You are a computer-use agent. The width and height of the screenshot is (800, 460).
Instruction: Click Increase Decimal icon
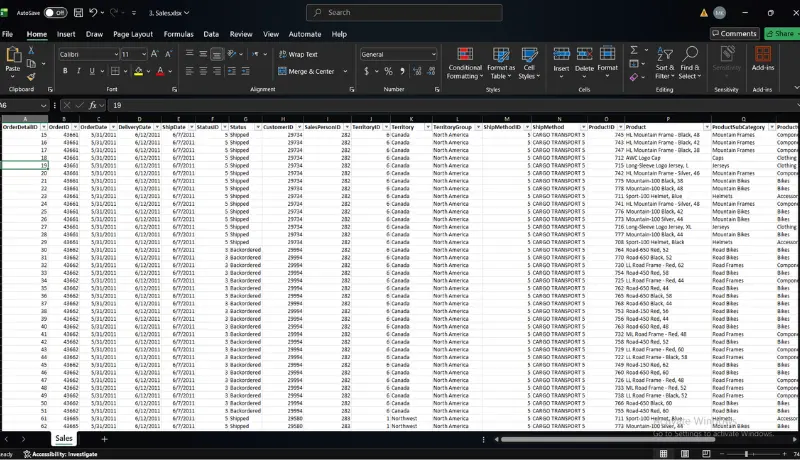(417, 71)
